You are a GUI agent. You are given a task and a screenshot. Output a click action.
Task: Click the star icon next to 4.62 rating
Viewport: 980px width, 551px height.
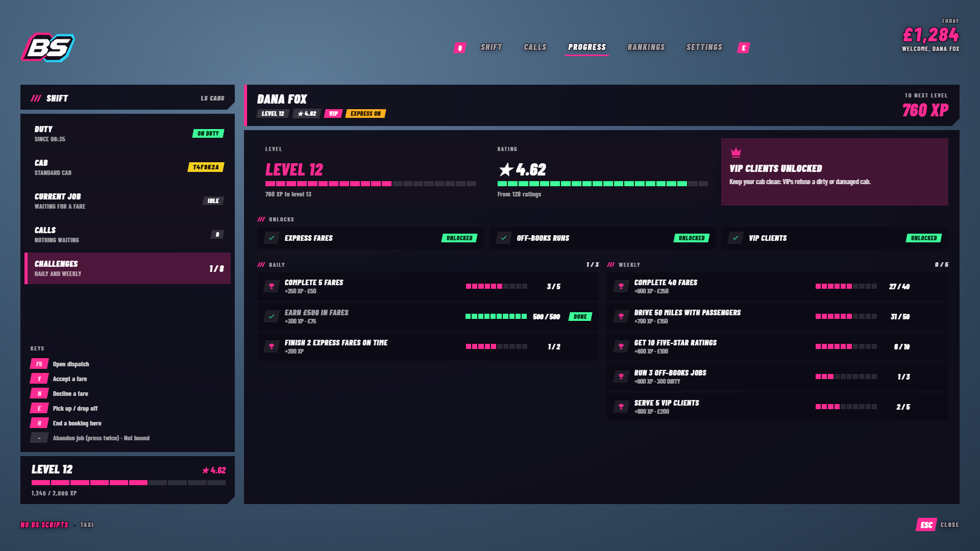coord(506,169)
